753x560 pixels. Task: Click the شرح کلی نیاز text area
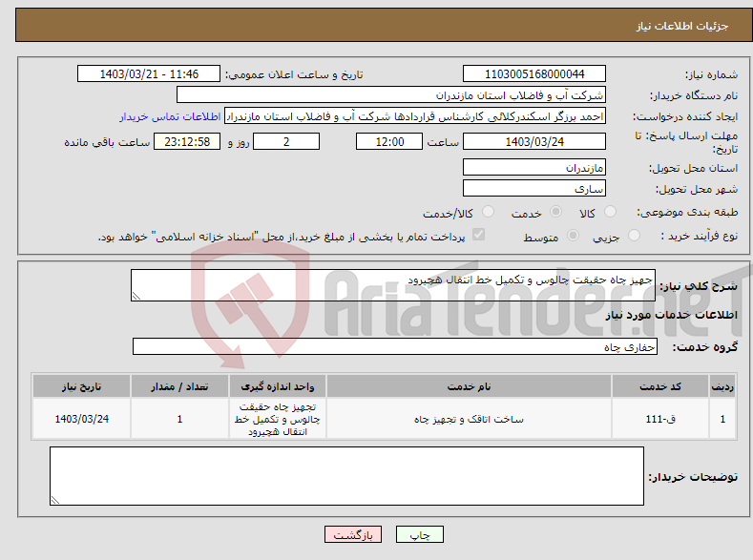click(x=393, y=285)
